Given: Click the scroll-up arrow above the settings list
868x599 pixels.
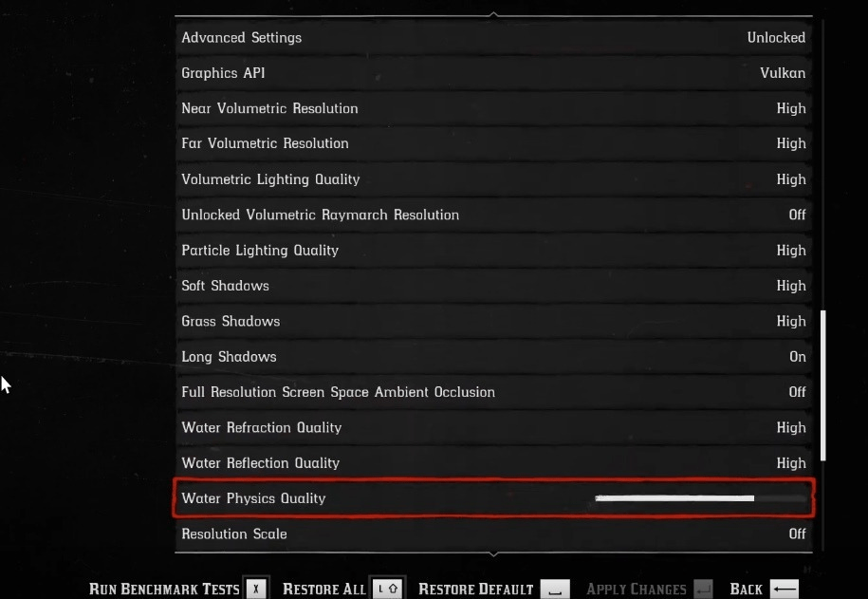Looking at the screenshot, I should pyautogui.click(x=493, y=14).
